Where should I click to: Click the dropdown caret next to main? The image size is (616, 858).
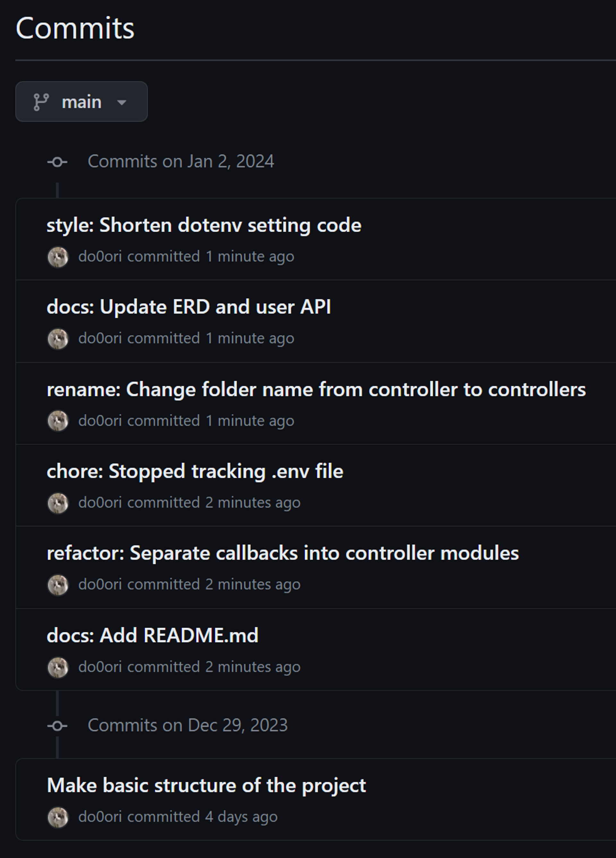click(122, 102)
